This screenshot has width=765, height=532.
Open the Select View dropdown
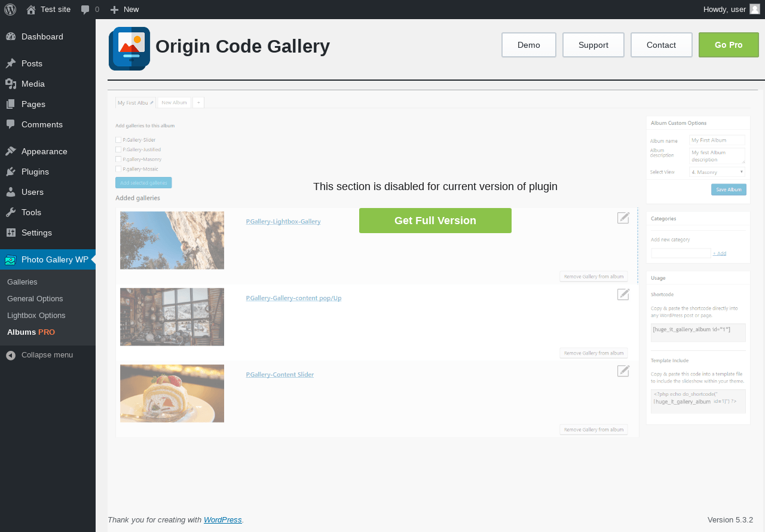pyautogui.click(x=717, y=172)
